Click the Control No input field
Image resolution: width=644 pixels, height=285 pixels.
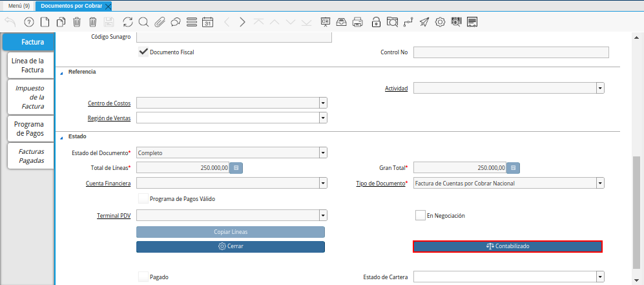(x=511, y=52)
